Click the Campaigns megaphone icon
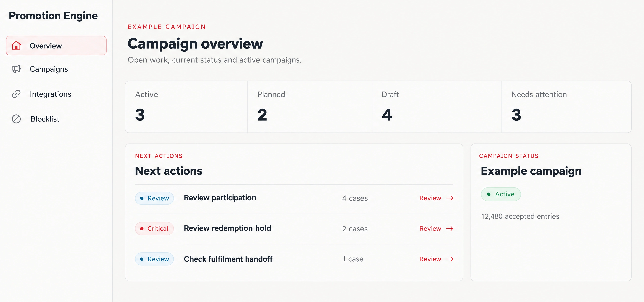Viewport: 644px width, 302px height. click(16, 69)
